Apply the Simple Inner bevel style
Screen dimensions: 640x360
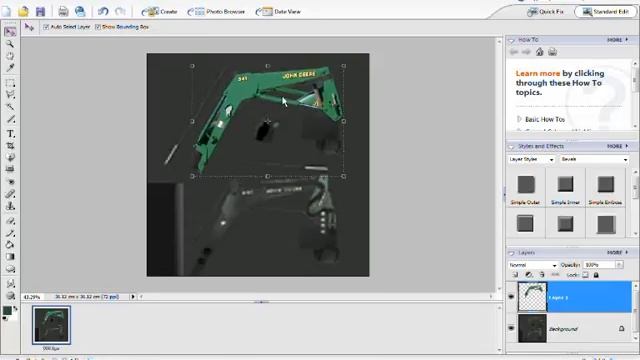(565, 184)
